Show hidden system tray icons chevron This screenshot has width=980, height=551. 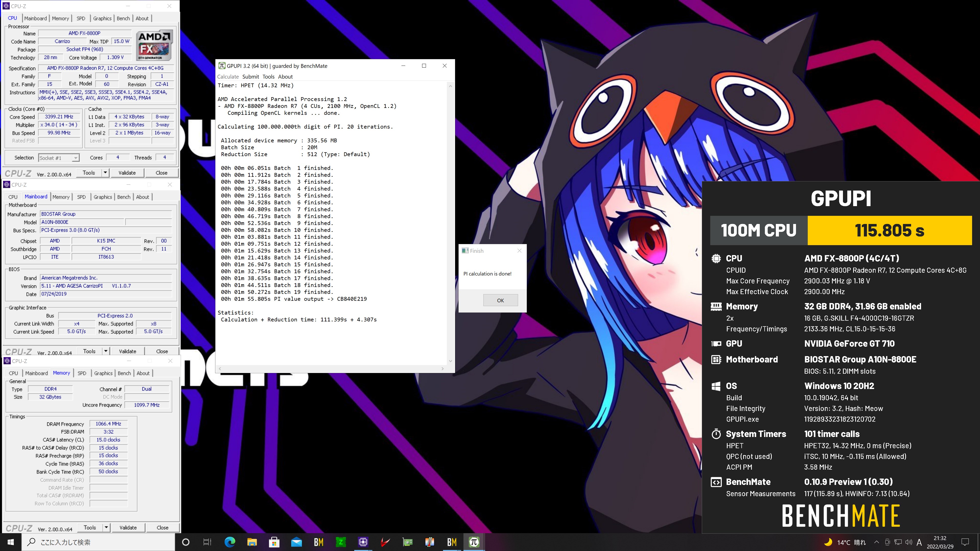(876, 542)
